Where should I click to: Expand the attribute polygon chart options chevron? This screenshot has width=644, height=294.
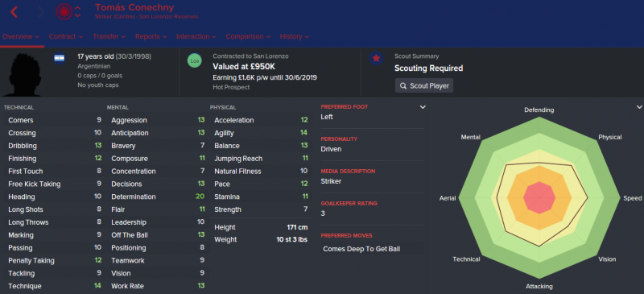coord(639,107)
